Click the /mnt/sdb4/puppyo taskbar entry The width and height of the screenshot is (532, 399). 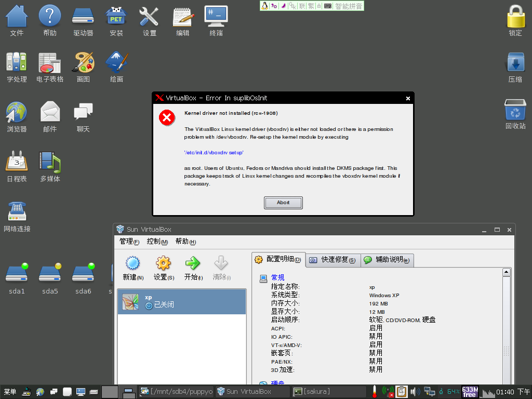tap(177, 392)
